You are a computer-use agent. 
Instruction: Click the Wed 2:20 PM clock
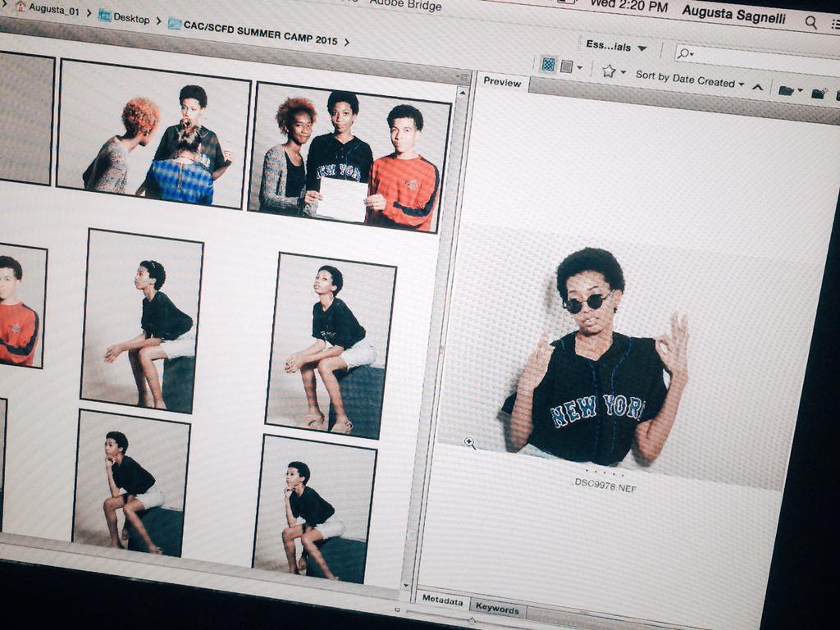click(628, 6)
